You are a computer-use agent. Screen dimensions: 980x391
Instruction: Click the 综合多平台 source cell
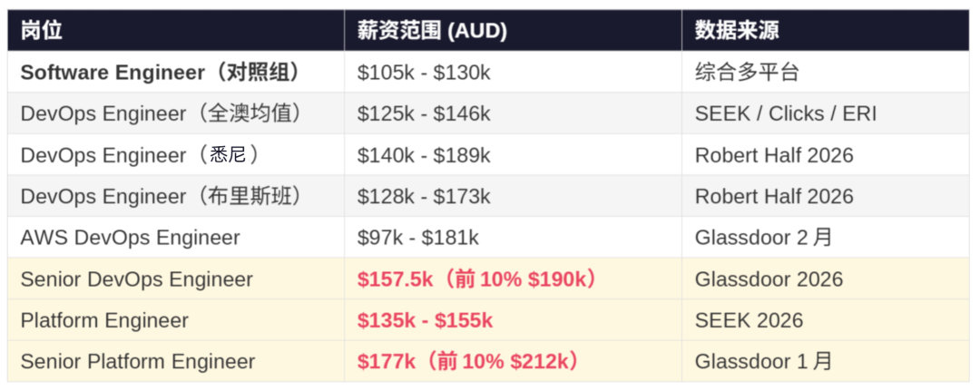[747, 73]
